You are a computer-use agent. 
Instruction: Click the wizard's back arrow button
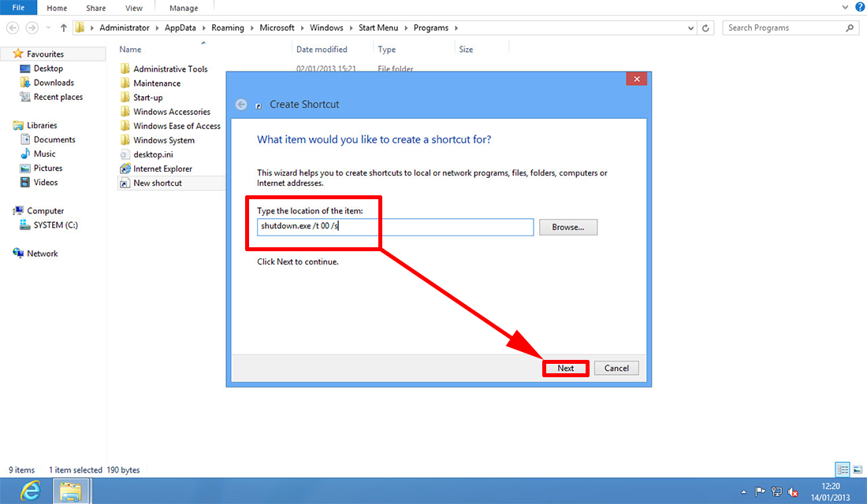[x=241, y=105]
